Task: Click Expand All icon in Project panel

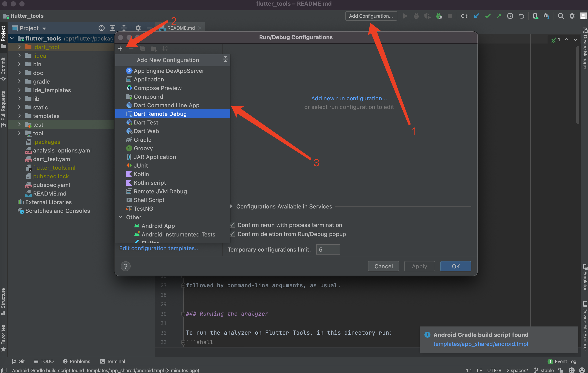Action: coord(113,28)
